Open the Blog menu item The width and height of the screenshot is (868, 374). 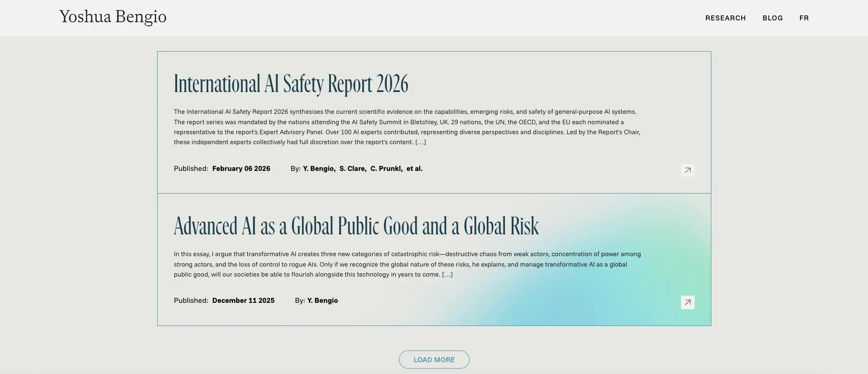coord(772,18)
